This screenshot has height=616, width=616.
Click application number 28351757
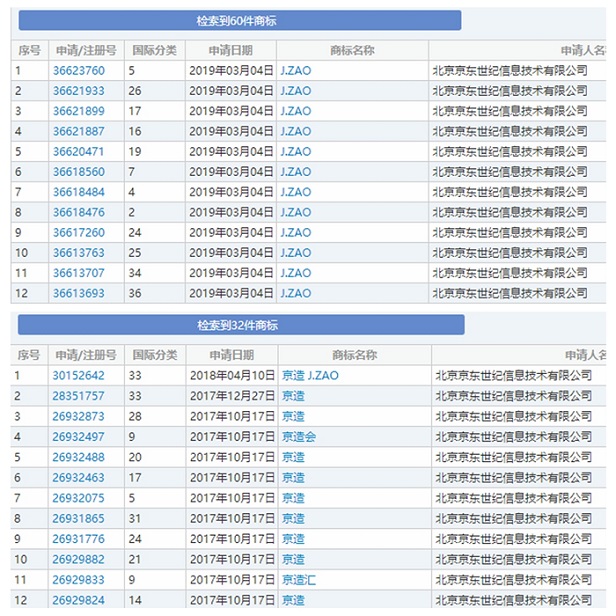(x=78, y=396)
